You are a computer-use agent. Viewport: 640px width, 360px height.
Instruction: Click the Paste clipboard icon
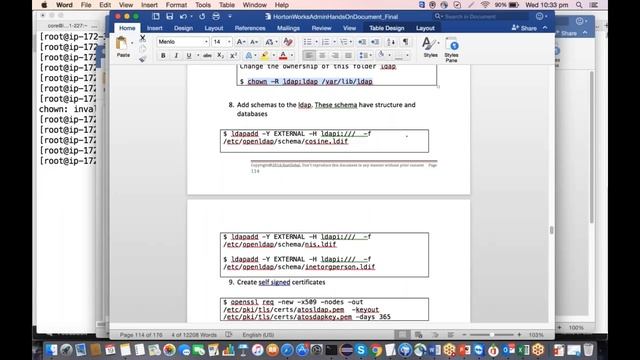(x=121, y=43)
